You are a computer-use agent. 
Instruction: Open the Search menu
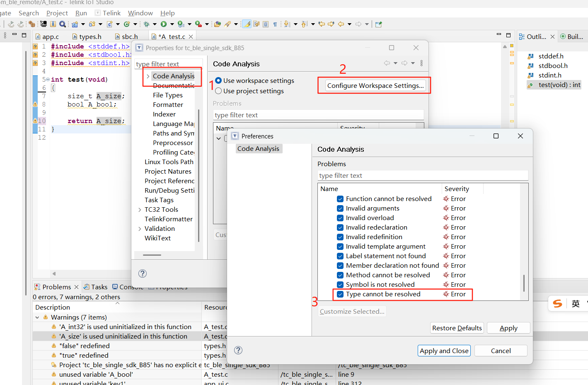[x=29, y=13]
